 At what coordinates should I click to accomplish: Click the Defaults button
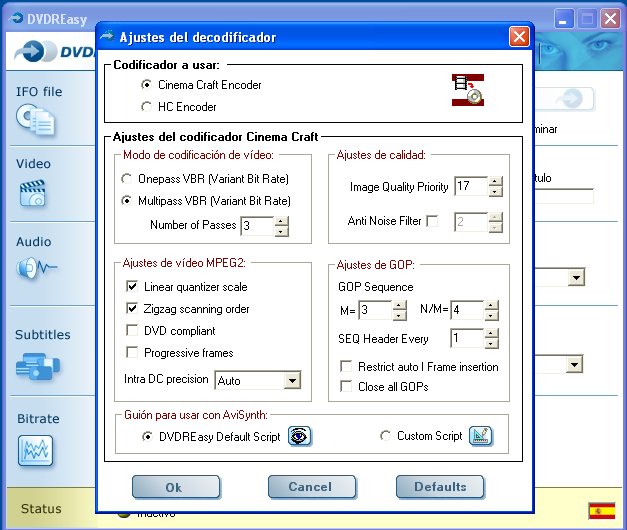(x=440, y=487)
